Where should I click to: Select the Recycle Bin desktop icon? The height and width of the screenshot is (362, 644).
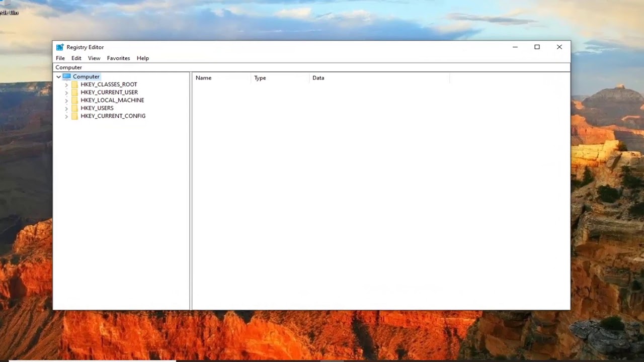(x=8, y=9)
